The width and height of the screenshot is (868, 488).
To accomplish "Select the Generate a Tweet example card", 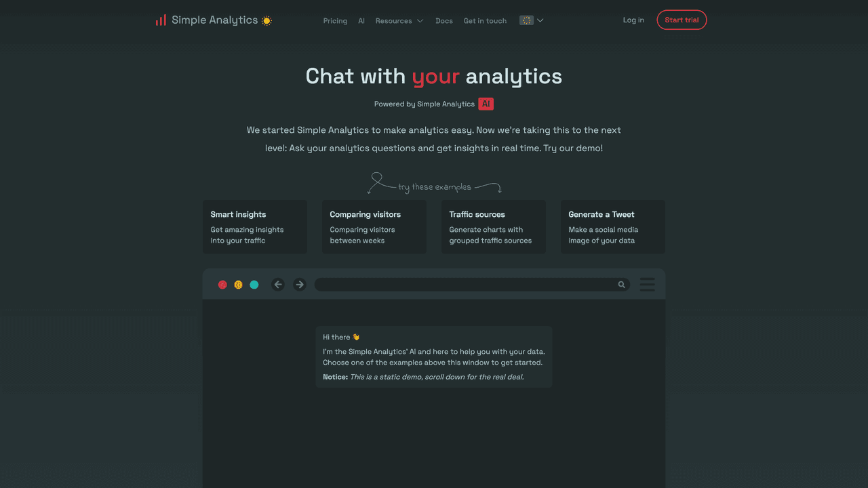I will [613, 227].
